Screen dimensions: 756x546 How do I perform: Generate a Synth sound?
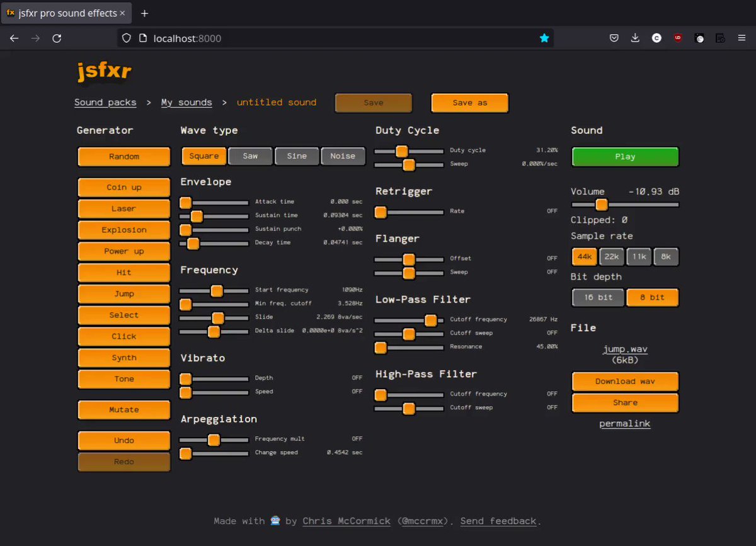124,358
